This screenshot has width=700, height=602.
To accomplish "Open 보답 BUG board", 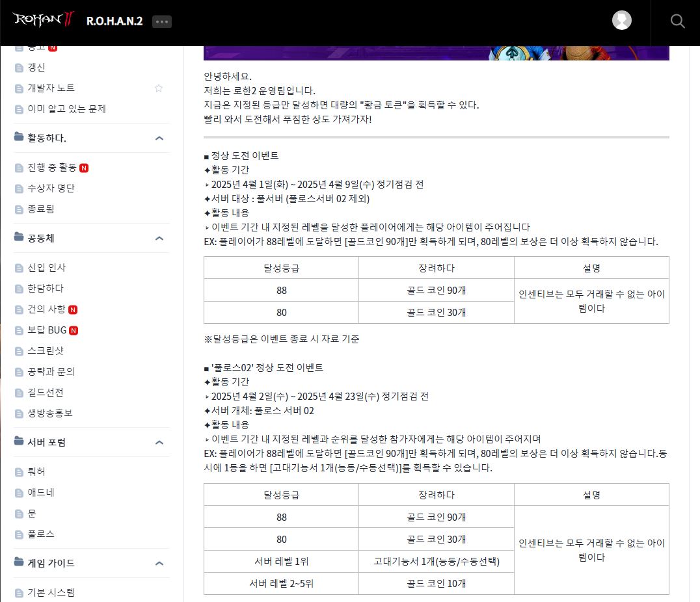I will (47, 330).
